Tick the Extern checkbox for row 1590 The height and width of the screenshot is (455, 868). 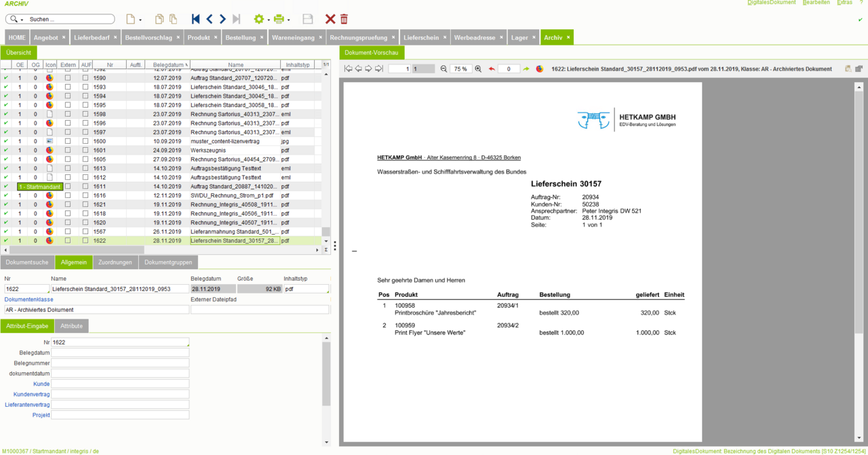(68, 78)
